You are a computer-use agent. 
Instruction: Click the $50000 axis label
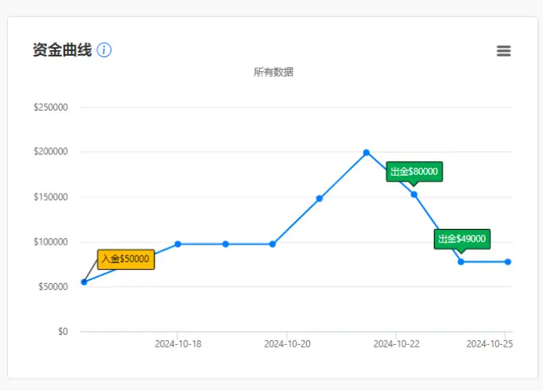[x=53, y=287]
